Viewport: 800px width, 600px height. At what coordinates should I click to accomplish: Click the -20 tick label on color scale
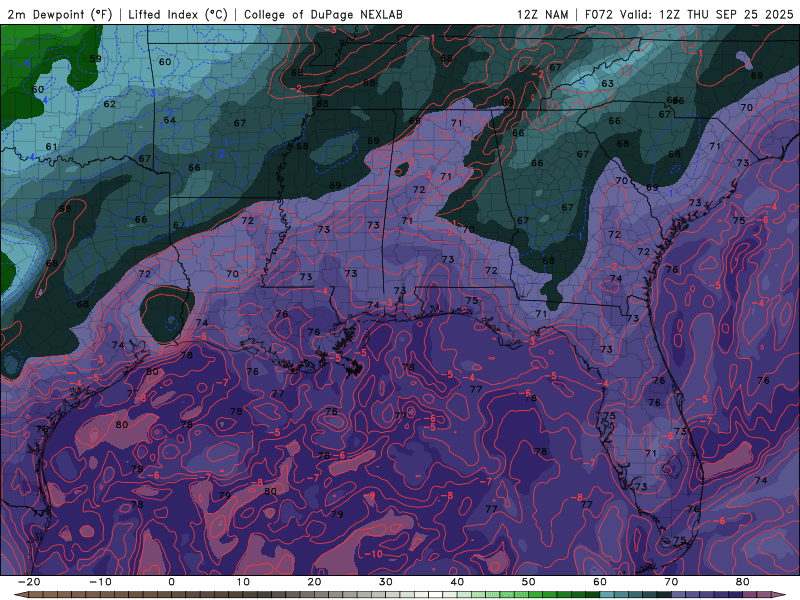pyautogui.click(x=29, y=582)
